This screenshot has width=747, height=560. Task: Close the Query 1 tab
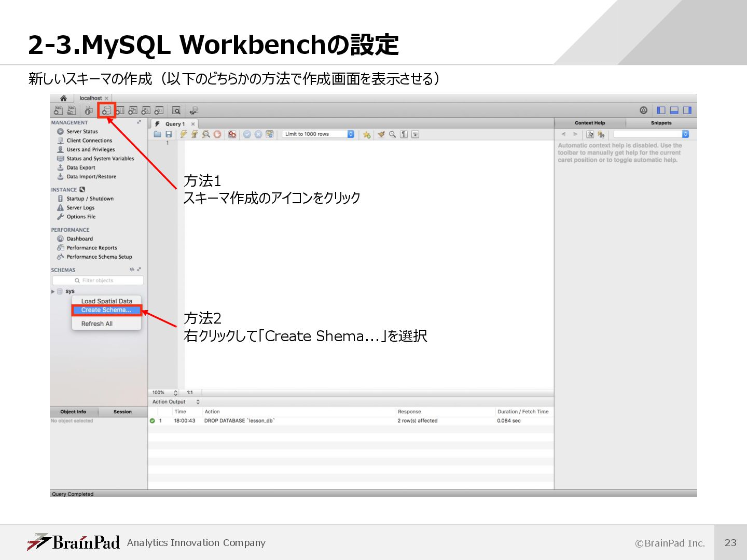click(x=193, y=124)
